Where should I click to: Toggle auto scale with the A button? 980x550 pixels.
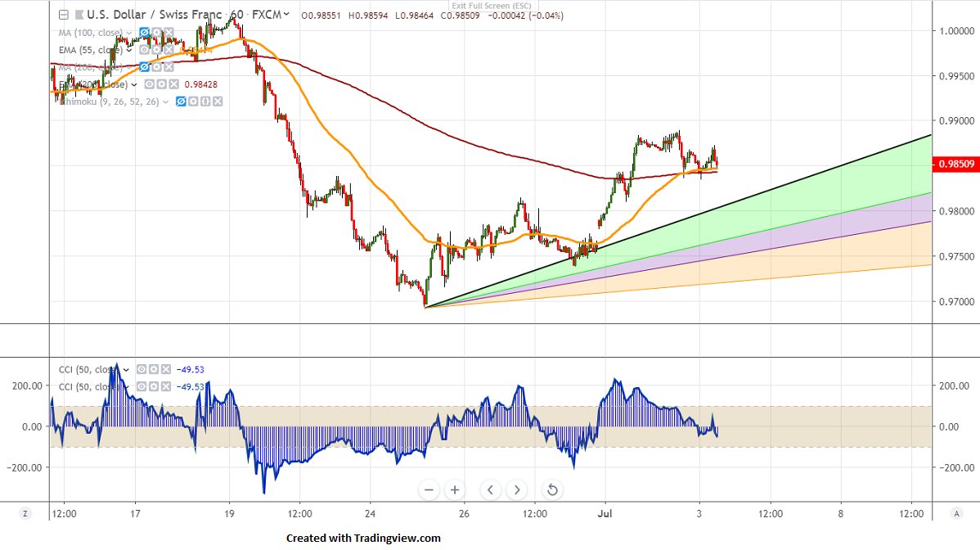pyautogui.click(x=956, y=514)
